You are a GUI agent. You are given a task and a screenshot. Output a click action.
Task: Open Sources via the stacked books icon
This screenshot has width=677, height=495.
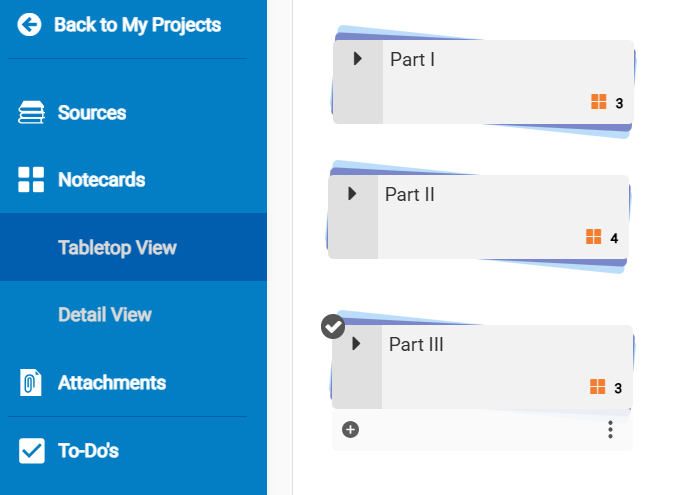point(31,112)
